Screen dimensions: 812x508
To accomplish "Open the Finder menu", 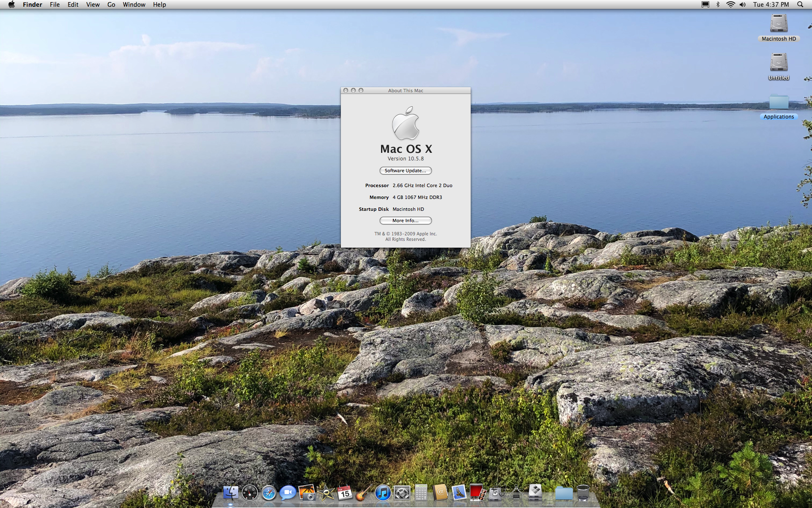I will (x=32, y=4).
